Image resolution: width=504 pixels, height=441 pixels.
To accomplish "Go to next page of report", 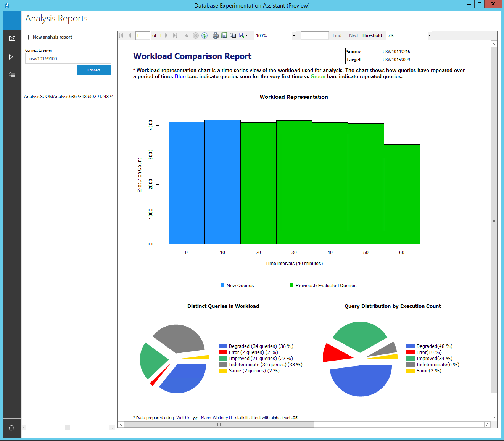I will click(x=166, y=35).
